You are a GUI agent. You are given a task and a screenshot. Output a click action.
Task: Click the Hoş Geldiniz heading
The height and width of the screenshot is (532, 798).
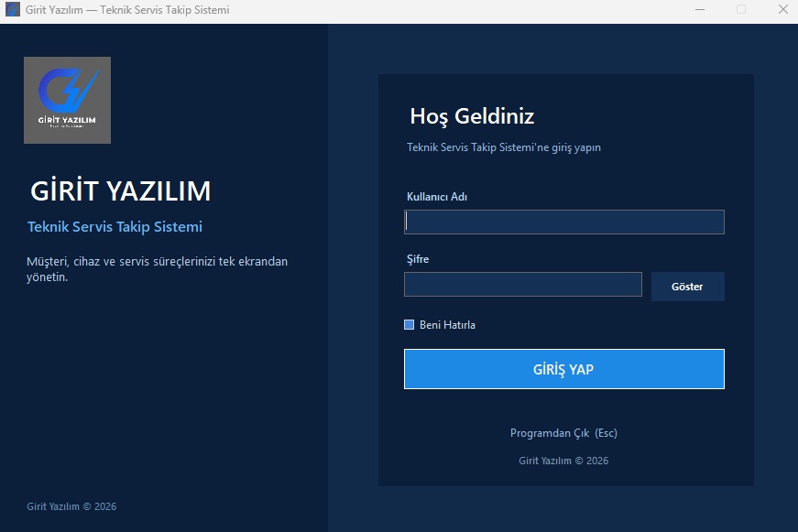pos(472,117)
